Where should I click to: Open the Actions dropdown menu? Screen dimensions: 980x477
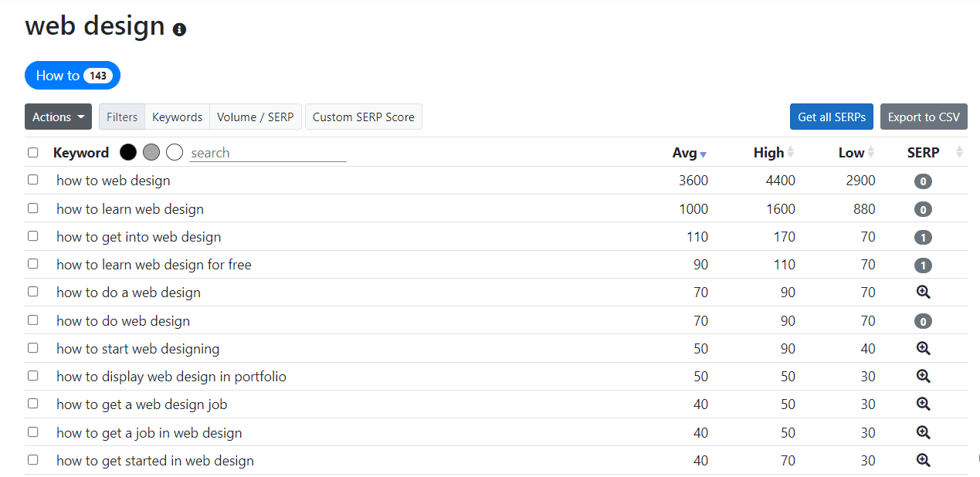[x=58, y=117]
